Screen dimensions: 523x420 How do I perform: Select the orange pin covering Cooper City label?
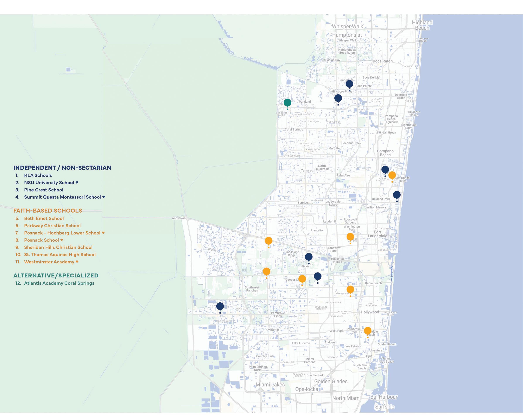coord(302,279)
